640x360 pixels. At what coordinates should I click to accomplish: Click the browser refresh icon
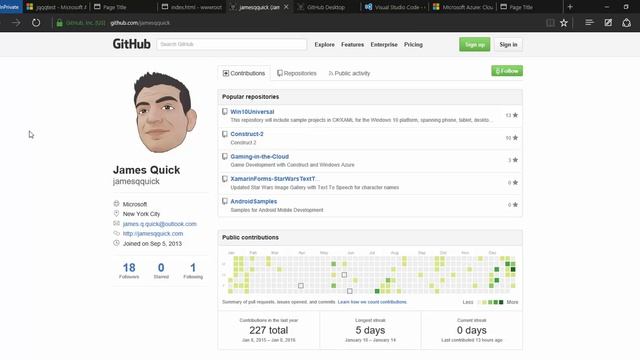pyautogui.click(x=36, y=23)
